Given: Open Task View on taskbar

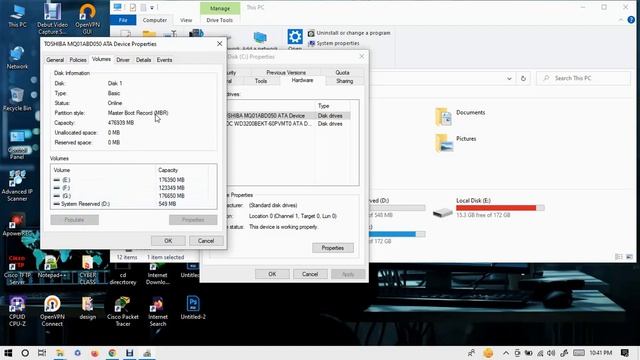Looking at the screenshot, I should [x=42, y=353].
